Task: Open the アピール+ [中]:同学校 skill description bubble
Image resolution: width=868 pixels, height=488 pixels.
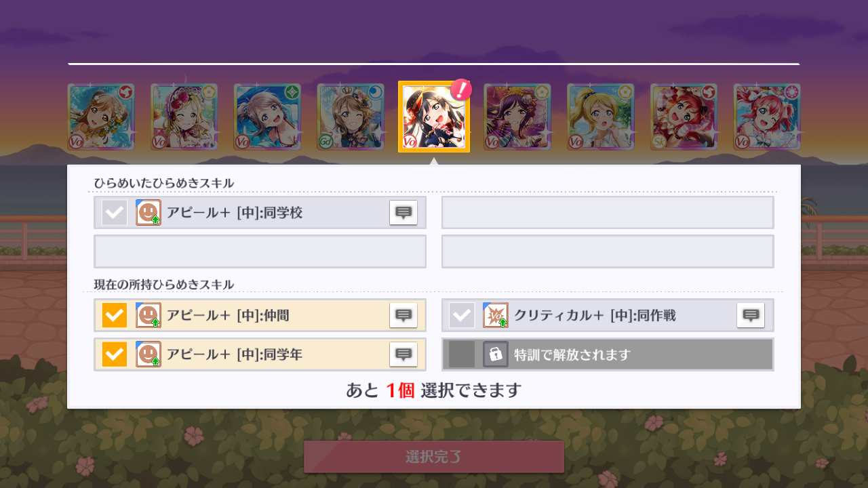Action: [403, 213]
